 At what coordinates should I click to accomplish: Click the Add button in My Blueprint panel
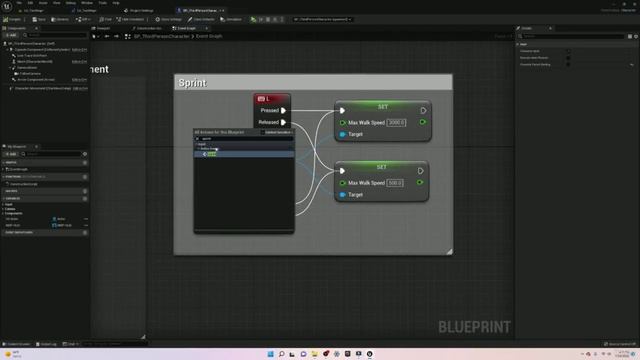point(11,154)
